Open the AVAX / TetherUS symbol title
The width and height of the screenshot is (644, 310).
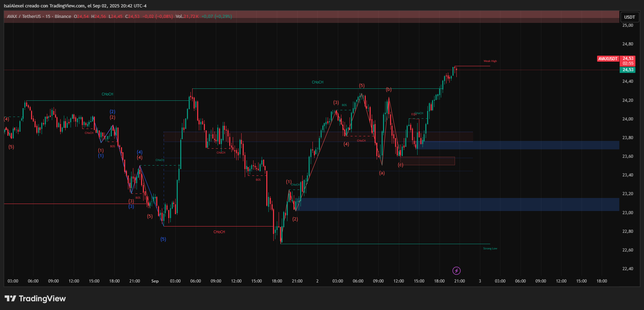[x=24, y=17]
